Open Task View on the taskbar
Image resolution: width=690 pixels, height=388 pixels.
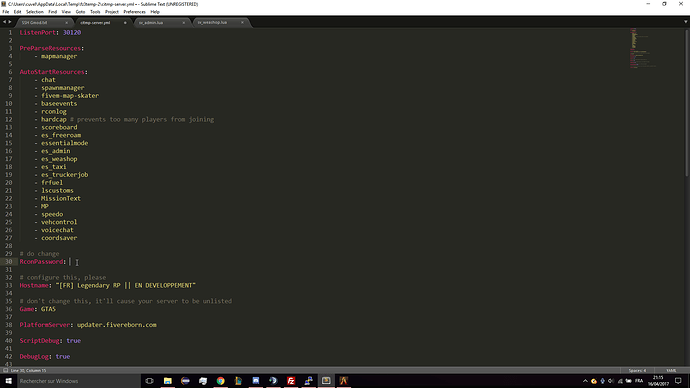point(150,381)
